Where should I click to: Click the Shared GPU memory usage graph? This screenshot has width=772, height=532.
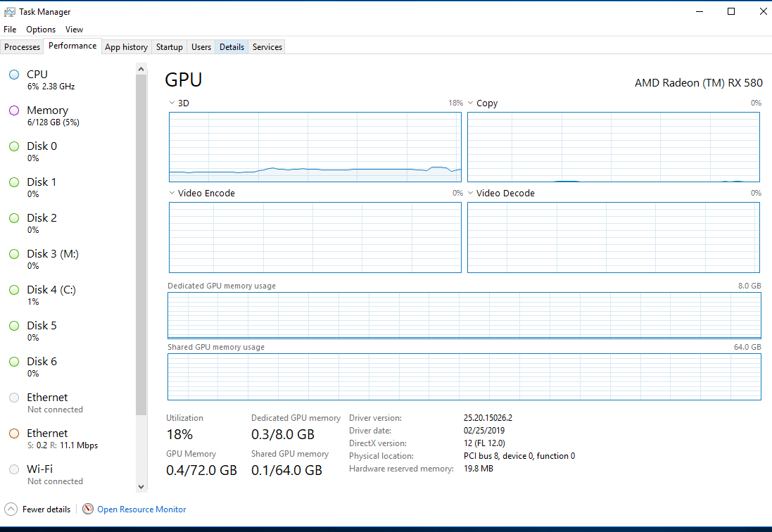point(464,377)
